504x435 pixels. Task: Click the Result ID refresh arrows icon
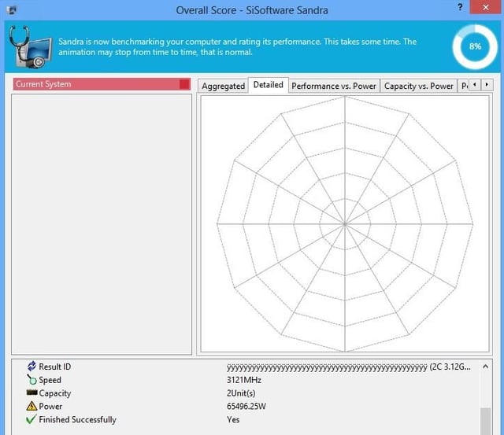(x=31, y=366)
